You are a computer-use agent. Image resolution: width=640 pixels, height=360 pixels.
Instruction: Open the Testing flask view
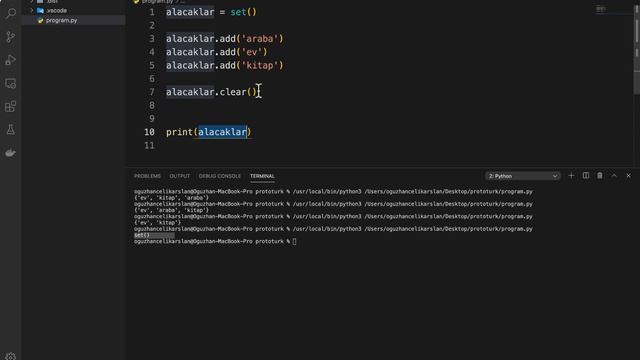11,130
